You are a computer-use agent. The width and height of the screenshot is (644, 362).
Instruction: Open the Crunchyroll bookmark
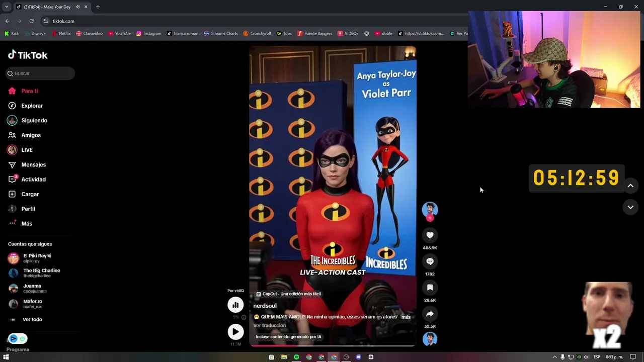point(257,34)
